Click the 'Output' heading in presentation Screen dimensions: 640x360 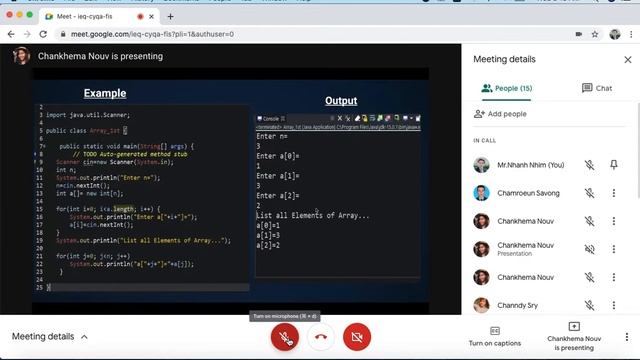pos(341,100)
